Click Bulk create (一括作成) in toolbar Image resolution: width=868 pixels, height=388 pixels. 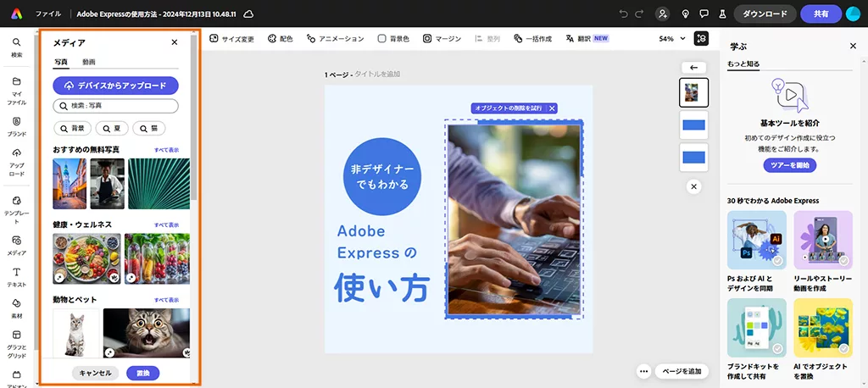[x=532, y=39]
